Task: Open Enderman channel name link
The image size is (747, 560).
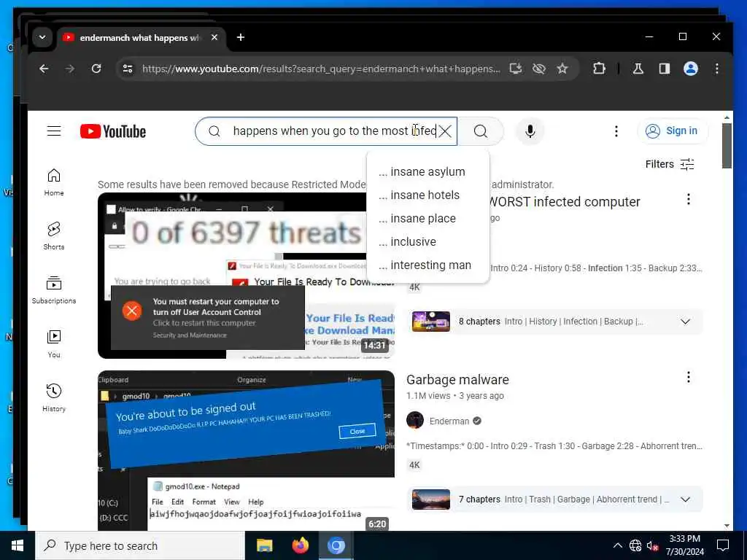Action: pyautogui.click(x=449, y=421)
